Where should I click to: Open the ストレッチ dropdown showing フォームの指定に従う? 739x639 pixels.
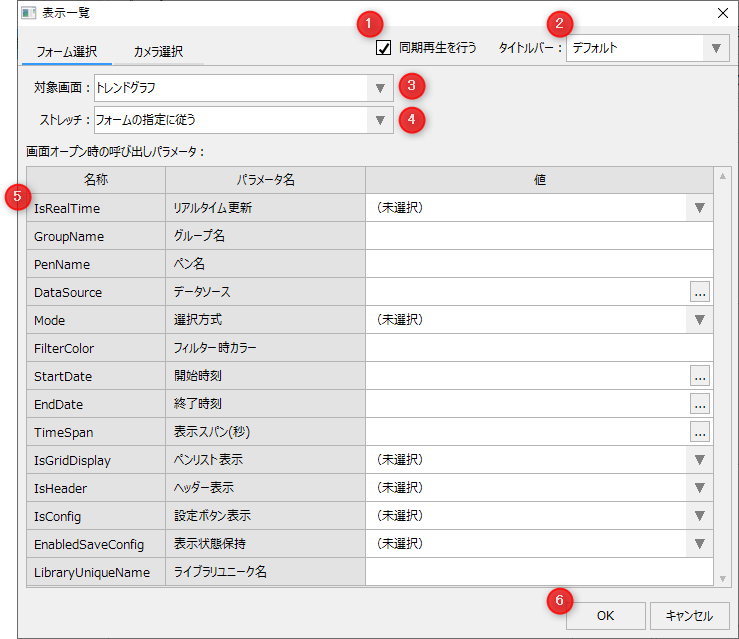click(244, 120)
